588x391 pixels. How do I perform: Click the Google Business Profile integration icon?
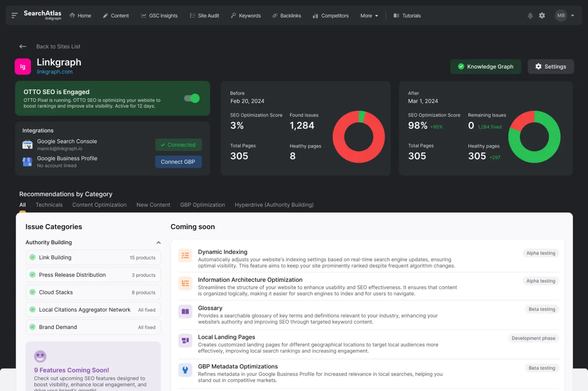(x=27, y=162)
